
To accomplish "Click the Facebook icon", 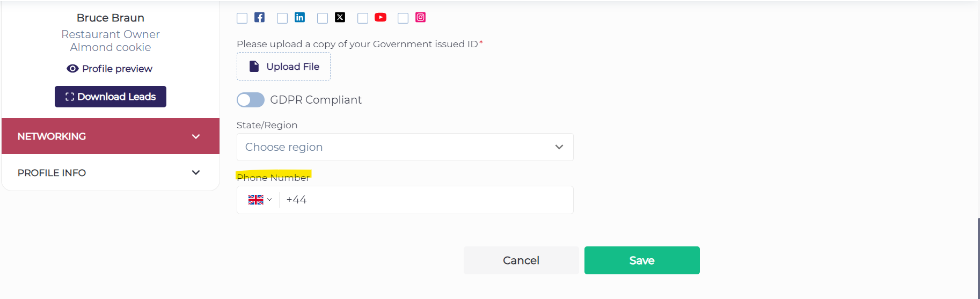I will click(259, 17).
